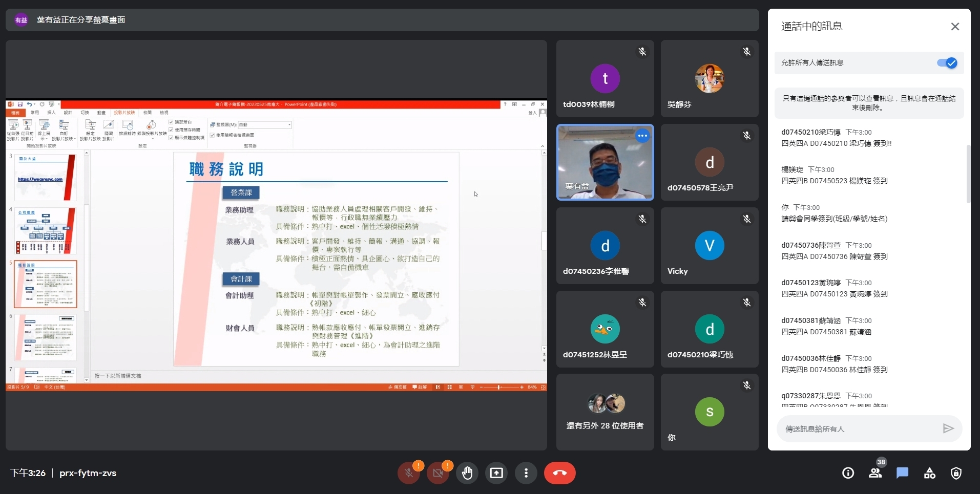Open the activities icon

929,473
